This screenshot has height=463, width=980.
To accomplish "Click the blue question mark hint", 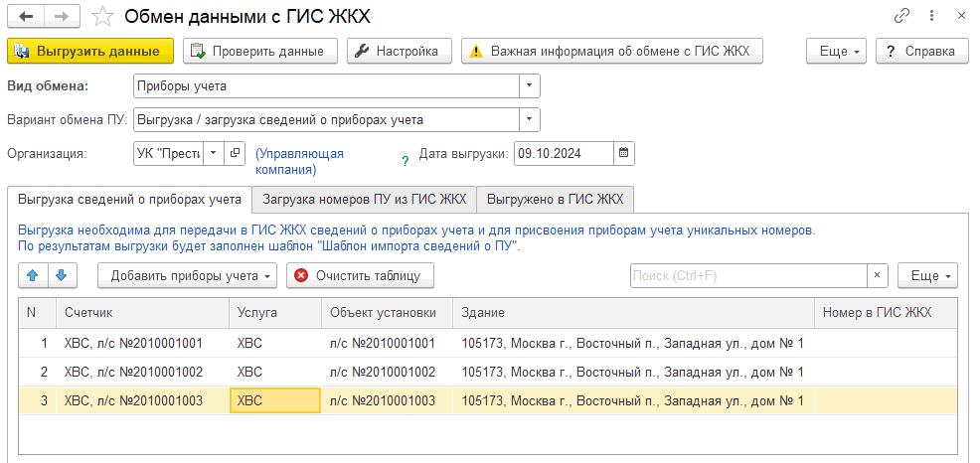I will coord(405,161).
